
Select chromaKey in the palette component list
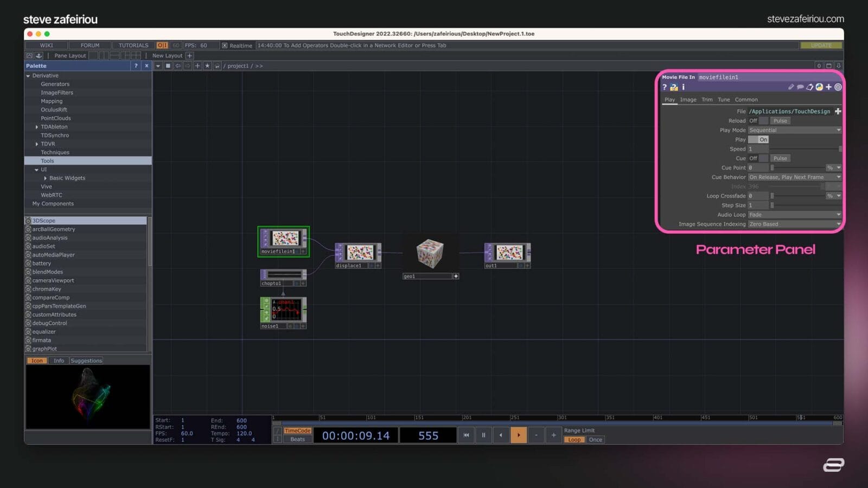(46, 289)
